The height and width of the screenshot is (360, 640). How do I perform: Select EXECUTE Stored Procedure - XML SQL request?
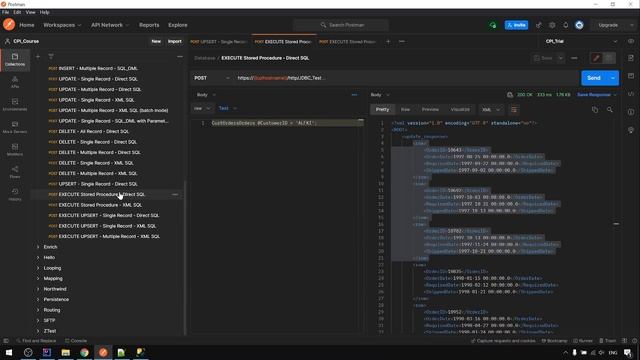(100, 205)
